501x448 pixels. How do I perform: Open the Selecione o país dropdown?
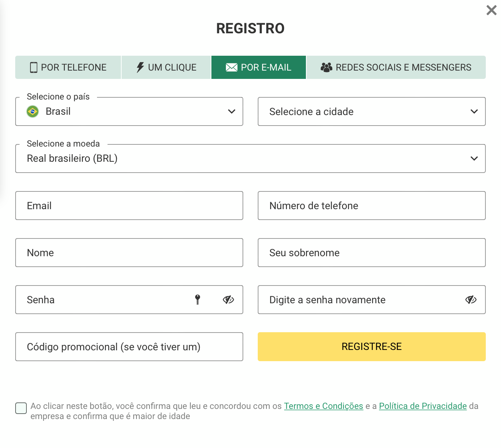click(x=129, y=111)
